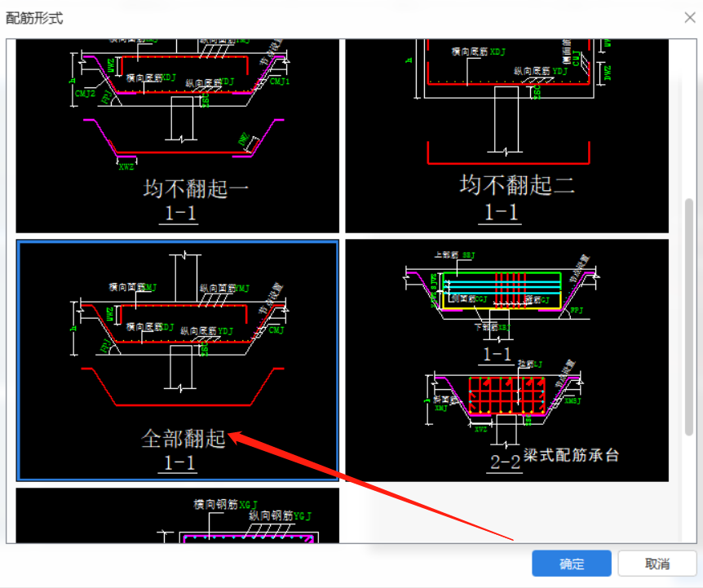Select the 横向钢筋XGJ diagram thumbnail

click(178, 515)
